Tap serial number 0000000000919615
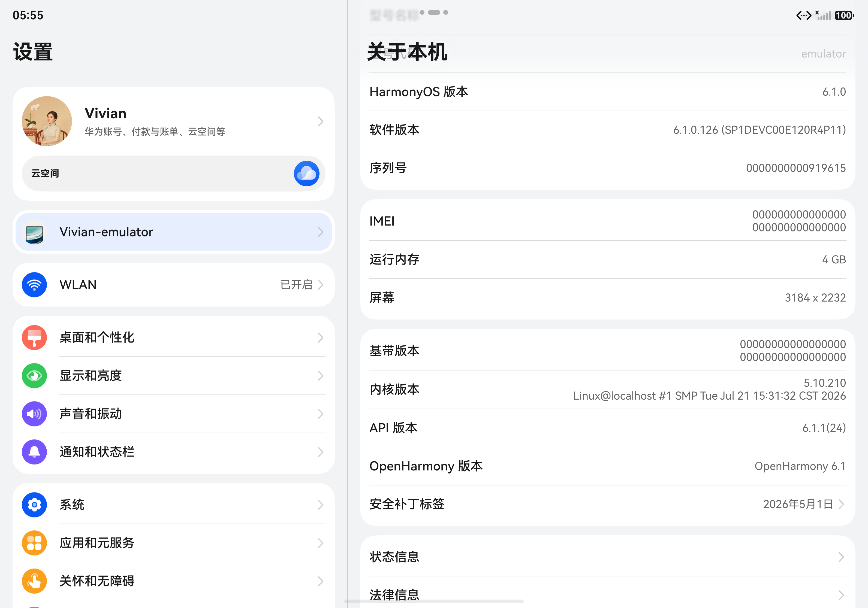This screenshot has width=868, height=608. pyautogui.click(x=796, y=168)
